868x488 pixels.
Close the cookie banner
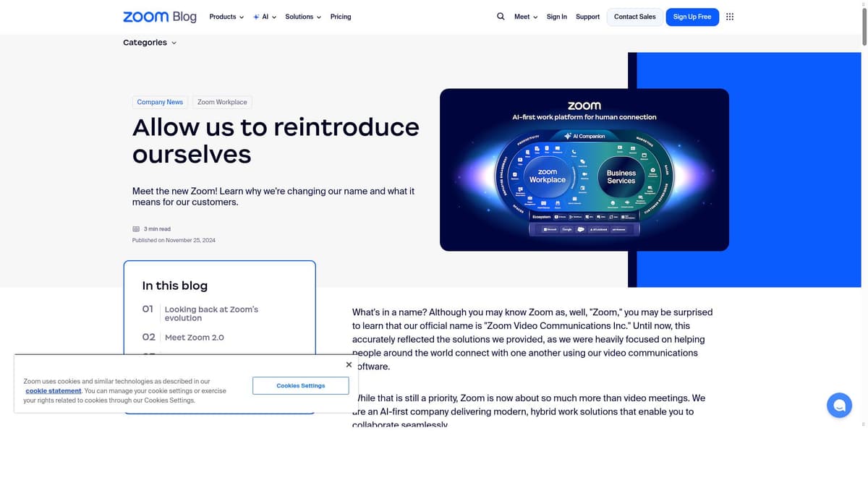(x=349, y=365)
